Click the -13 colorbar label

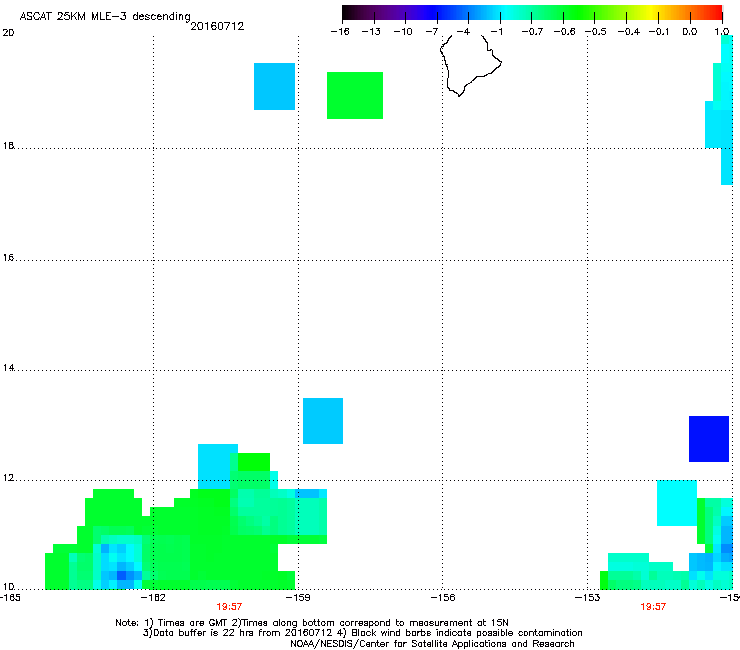371,32
